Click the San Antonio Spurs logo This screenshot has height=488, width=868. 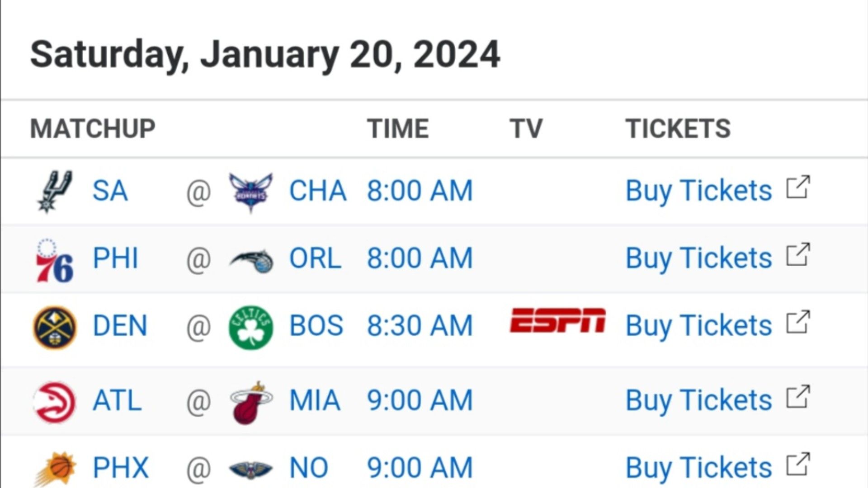(x=55, y=192)
